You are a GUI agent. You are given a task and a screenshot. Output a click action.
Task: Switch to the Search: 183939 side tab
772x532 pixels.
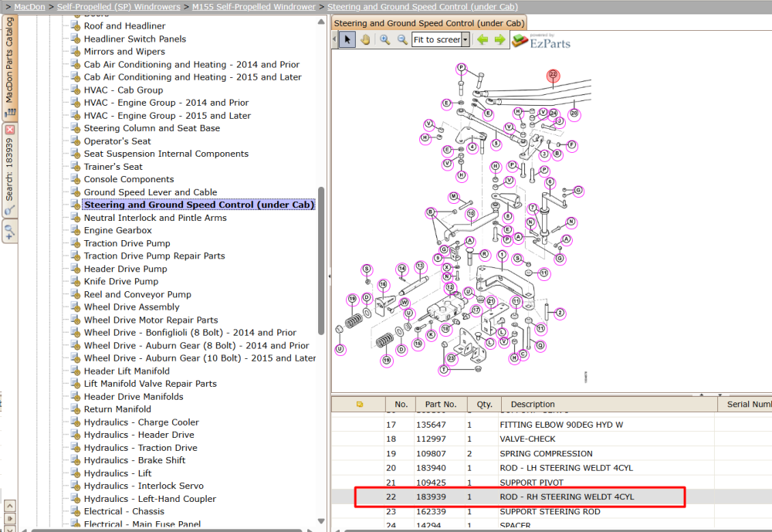coord(10,168)
